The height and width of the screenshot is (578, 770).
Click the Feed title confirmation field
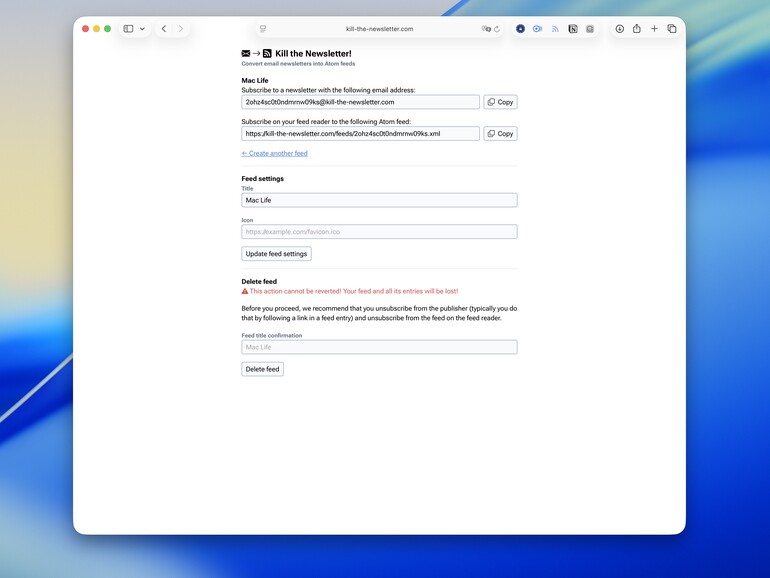click(x=379, y=347)
